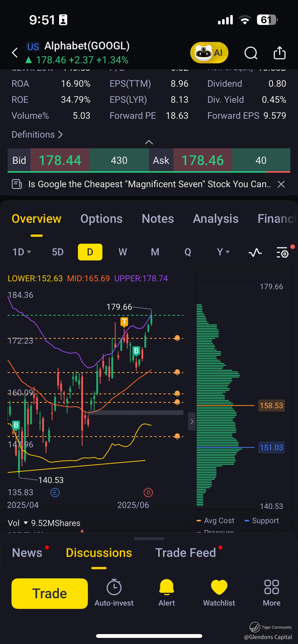Switch to the News tab

[x=27, y=553]
